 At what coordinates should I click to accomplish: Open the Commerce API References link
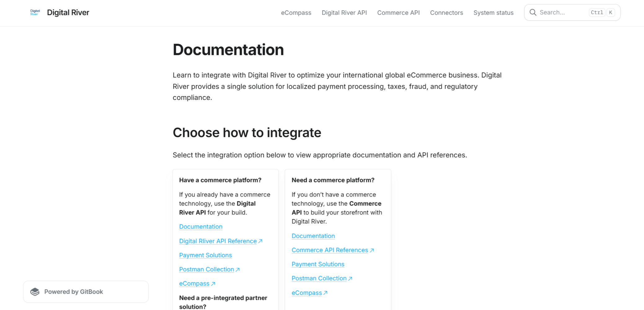click(330, 250)
